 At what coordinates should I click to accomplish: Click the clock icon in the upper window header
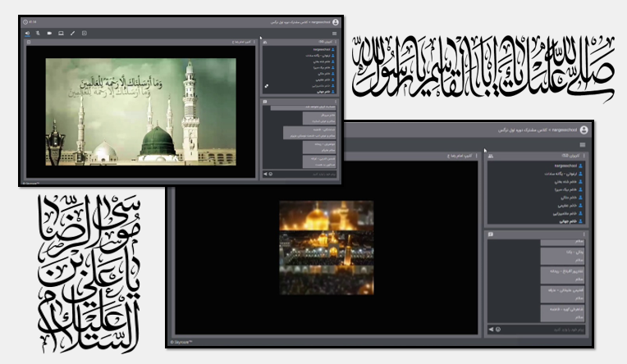(x=25, y=22)
